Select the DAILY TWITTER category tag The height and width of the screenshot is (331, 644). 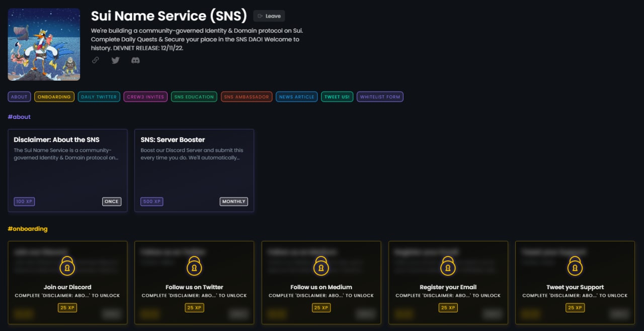[99, 97]
